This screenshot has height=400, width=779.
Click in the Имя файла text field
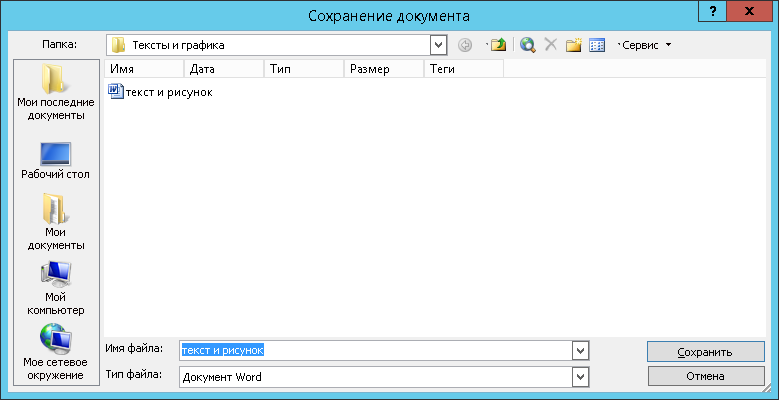(376, 350)
